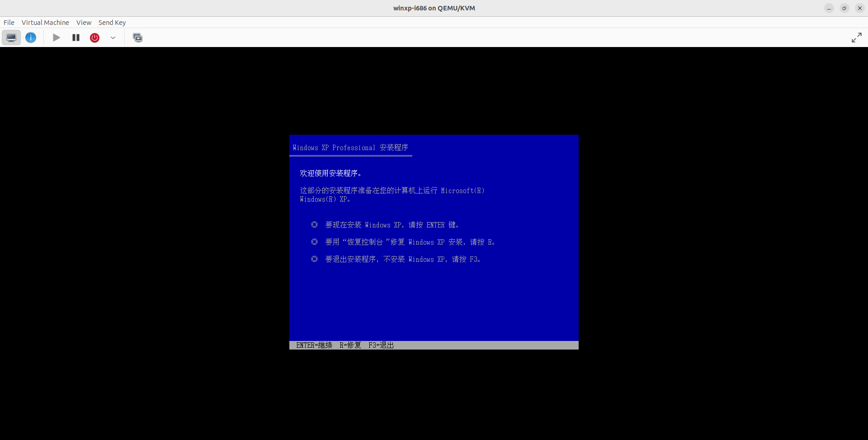Click the Microsoft(R) Windows(R) XP description paragraph
The width and height of the screenshot is (868, 440).
[x=392, y=195]
